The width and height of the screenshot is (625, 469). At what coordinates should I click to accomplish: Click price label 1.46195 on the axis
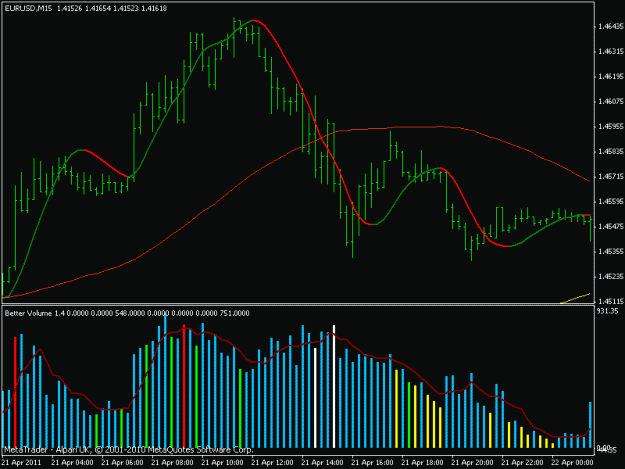click(611, 77)
